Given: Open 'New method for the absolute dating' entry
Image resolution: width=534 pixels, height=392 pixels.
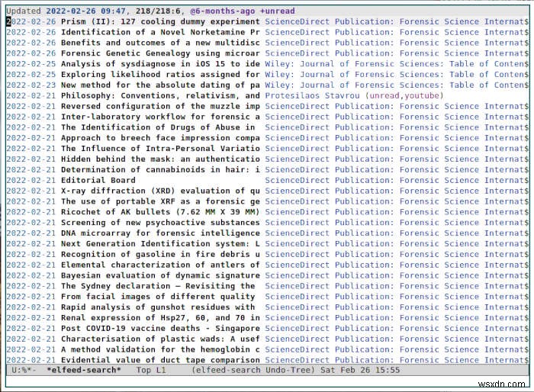Looking at the screenshot, I should point(160,85).
